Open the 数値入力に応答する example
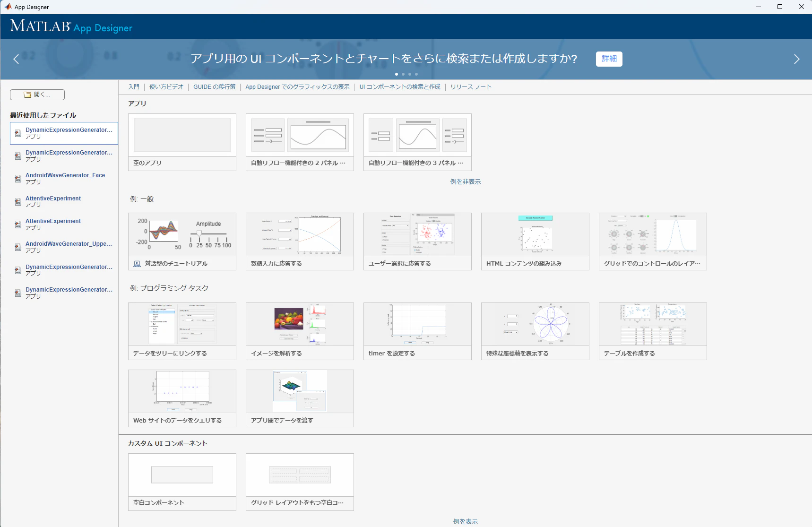 [x=300, y=242]
